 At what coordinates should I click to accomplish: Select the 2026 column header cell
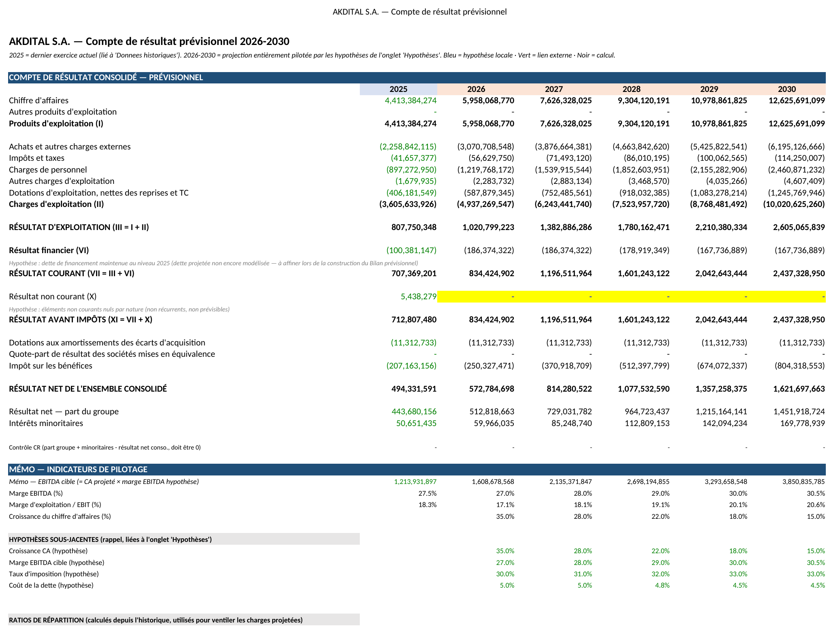pyautogui.click(x=476, y=89)
